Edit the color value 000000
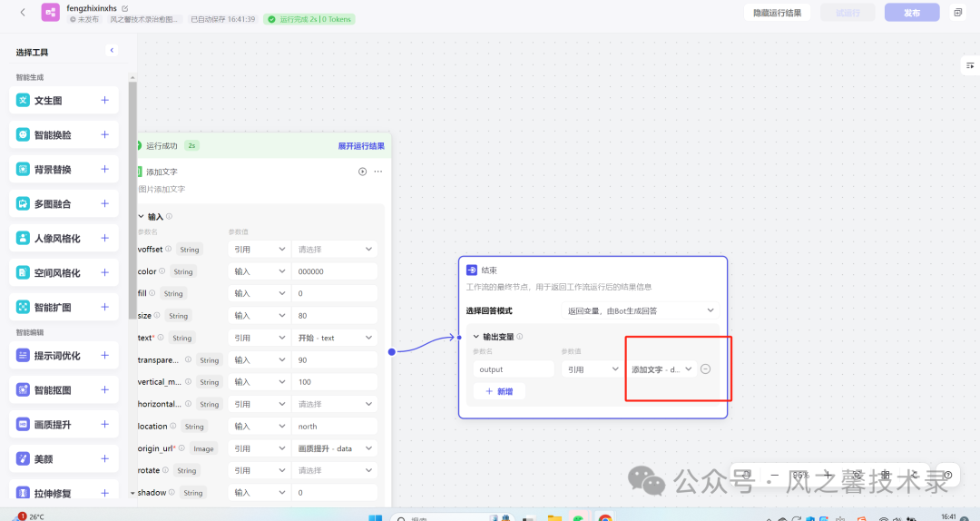980x521 pixels. click(x=334, y=271)
